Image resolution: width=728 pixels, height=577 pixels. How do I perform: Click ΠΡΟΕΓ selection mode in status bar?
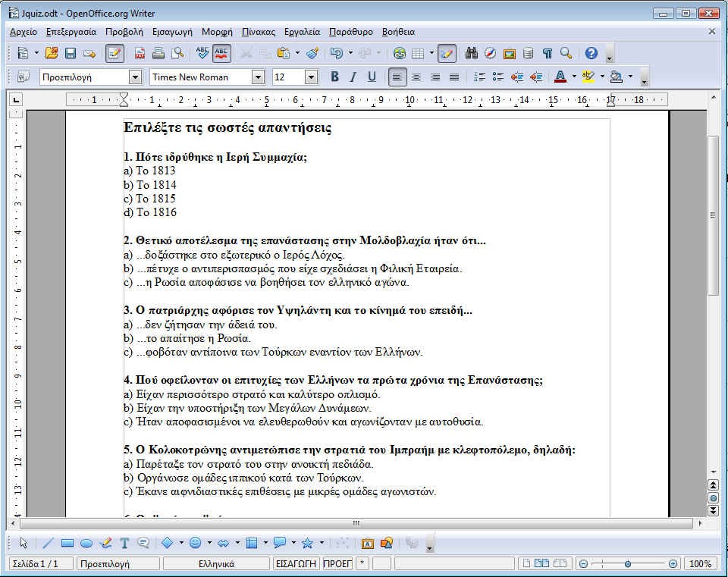click(x=337, y=563)
